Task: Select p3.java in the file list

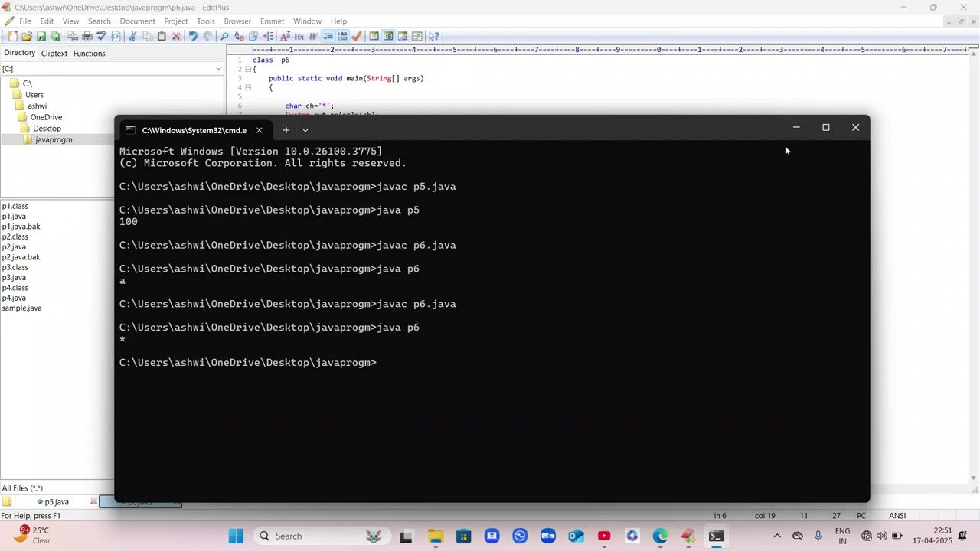Action: 14,278
